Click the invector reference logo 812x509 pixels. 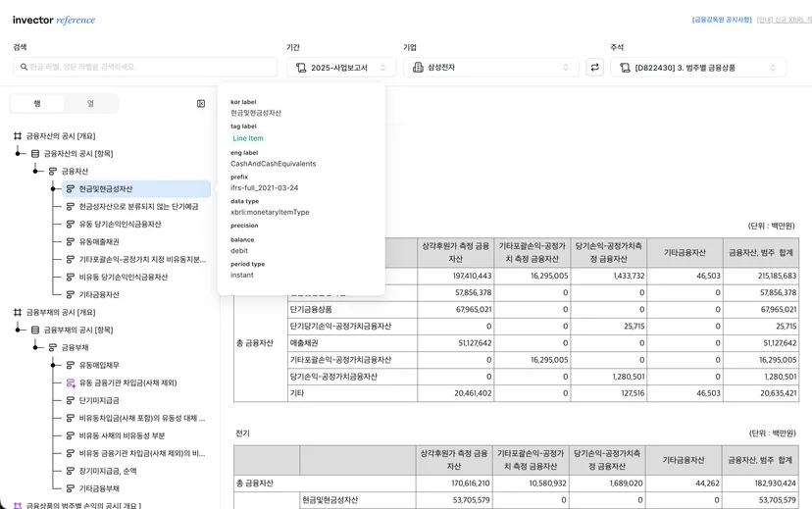pyautogui.click(x=54, y=21)
